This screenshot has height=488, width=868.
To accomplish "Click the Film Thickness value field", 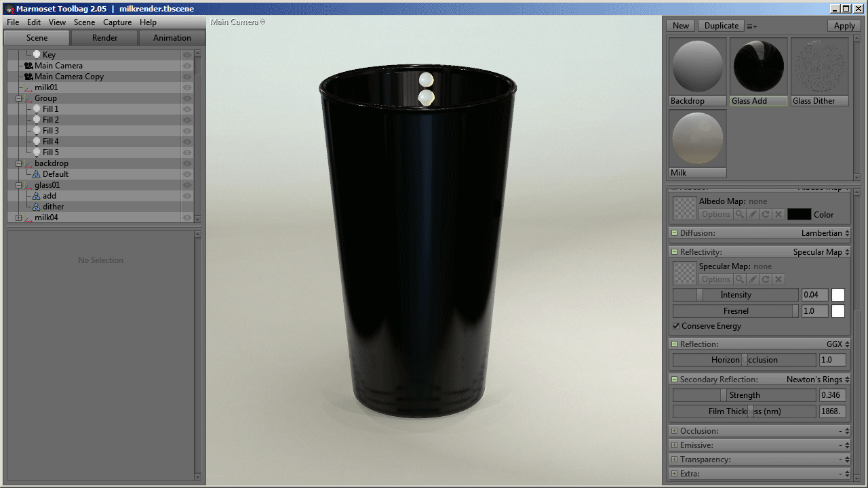I will 832,411.
